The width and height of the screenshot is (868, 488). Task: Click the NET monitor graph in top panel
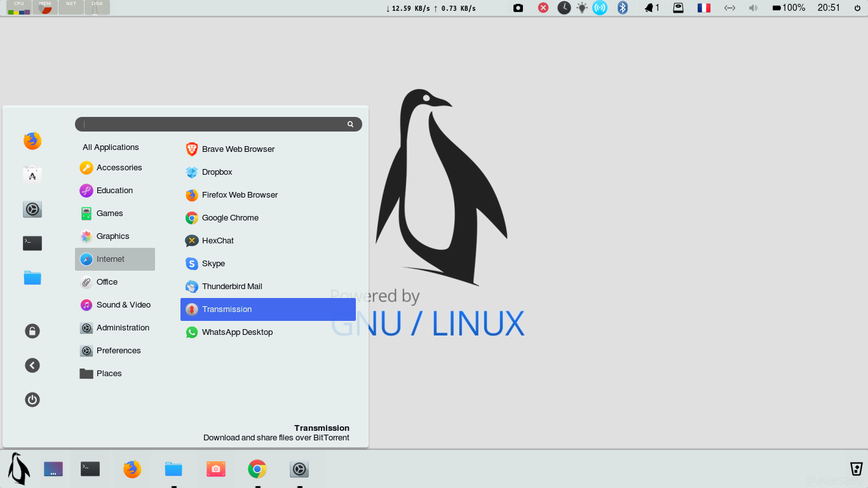(x=71, y=8)
